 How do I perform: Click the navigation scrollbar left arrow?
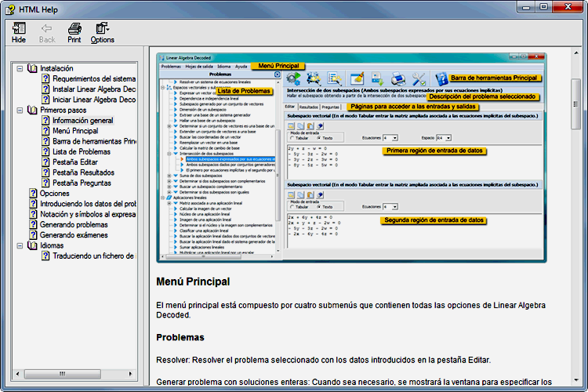(x=17, y=374)
